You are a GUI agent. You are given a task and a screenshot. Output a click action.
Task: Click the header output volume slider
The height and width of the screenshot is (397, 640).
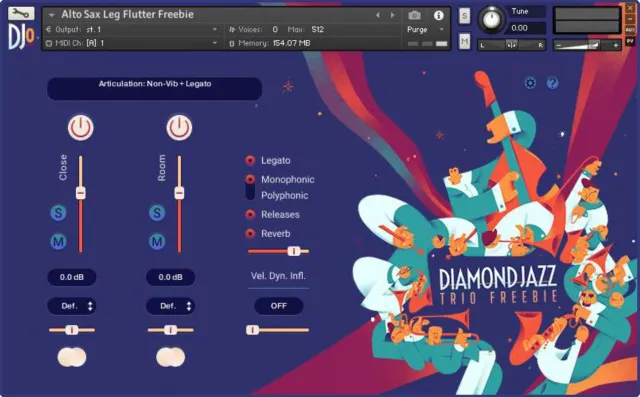587,45
